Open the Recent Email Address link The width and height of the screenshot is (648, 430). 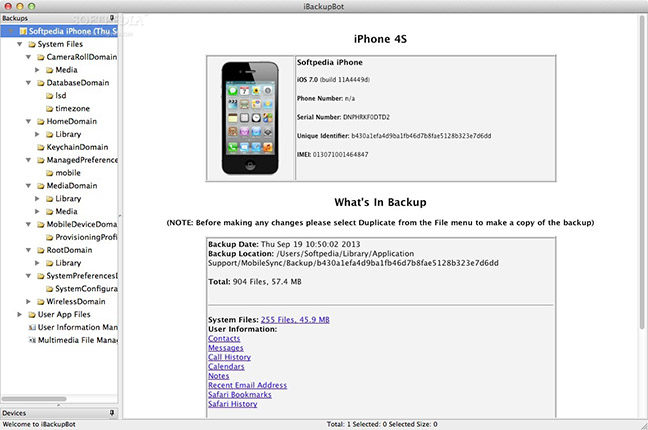(248, 385)
